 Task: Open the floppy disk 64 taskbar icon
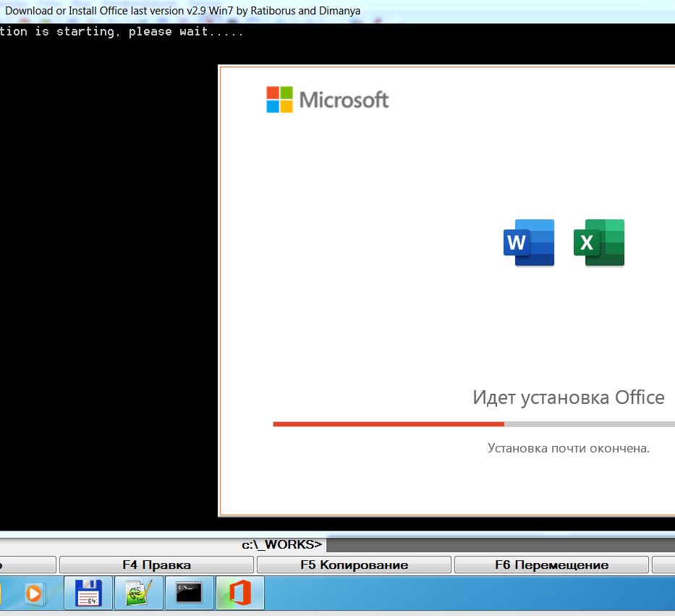pos(88,593)
